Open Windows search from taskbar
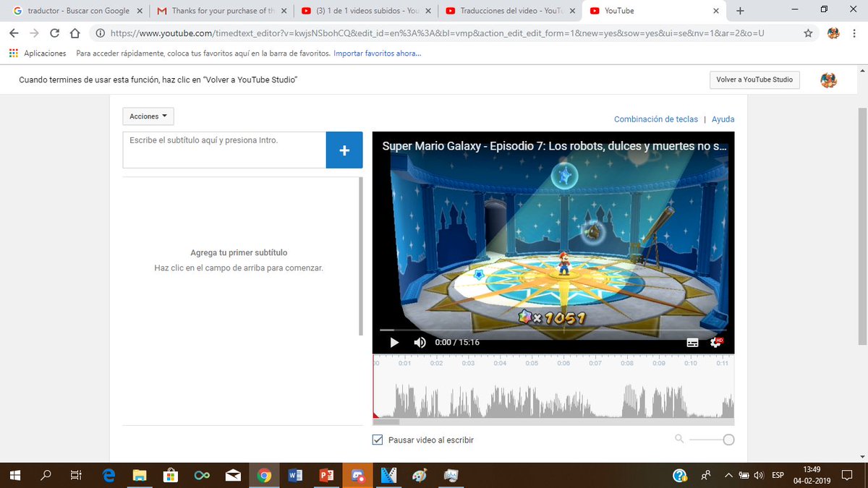Screen dimensions: 868x488 (x=46, y=475)
